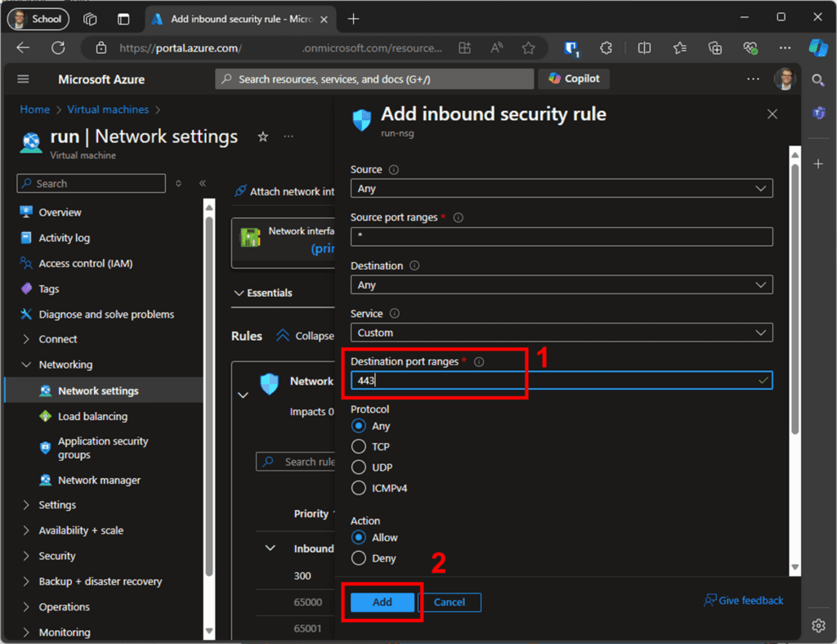Click the Source info tooltip icon
Image resolution: width=837 pixels, height=644 pixels.
pyautogui.click(x=395, y=169)
